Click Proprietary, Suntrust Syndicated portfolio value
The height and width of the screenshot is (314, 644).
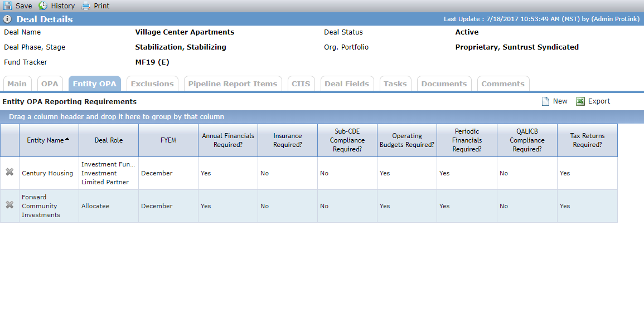[517, 47]
